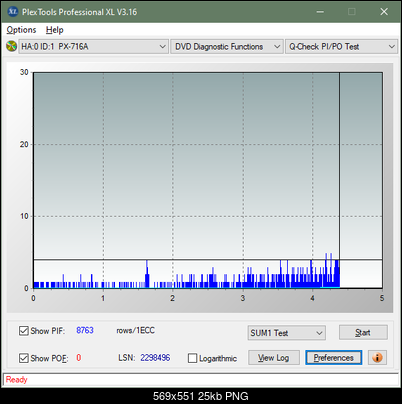Open the Q-Check PI/PO Test dropdown

[x=341, y=46]
